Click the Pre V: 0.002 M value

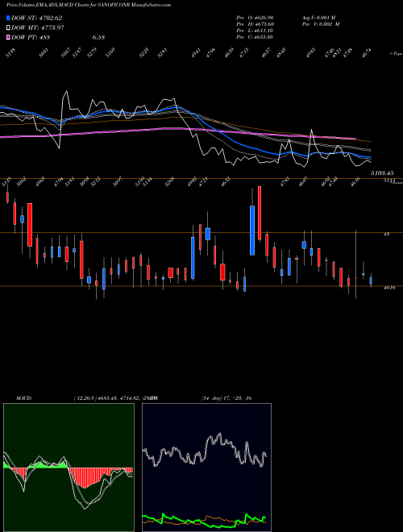(321, 23)
